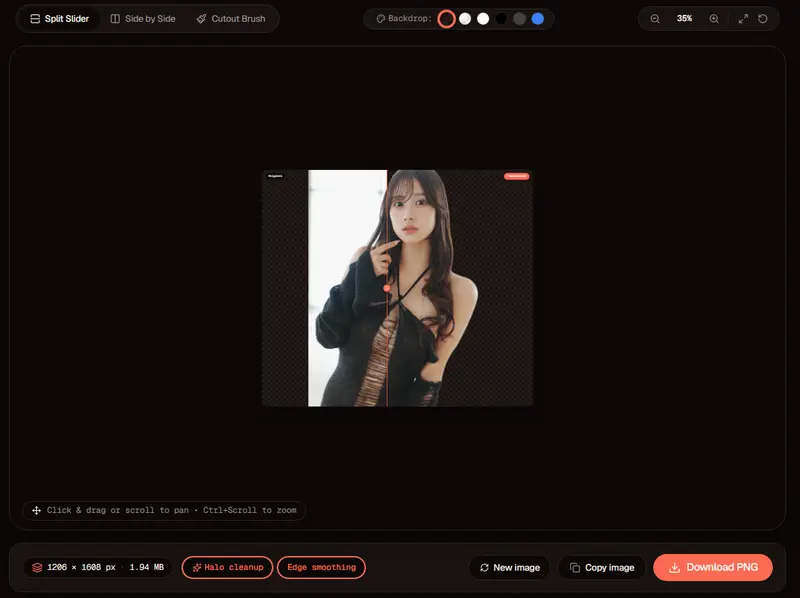This screenshot has height=598, width=800.
Task: Choose the light gray backdrop swatch
Action: coord(465,19)
